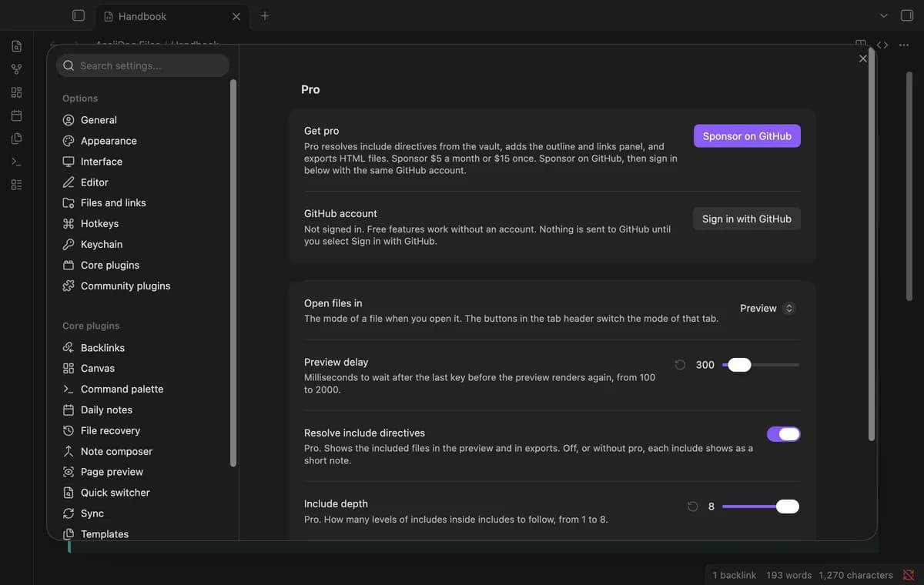The image size is (924, 585).
Task: Click the Preview delay slider
Action: [x=761, y=365]
